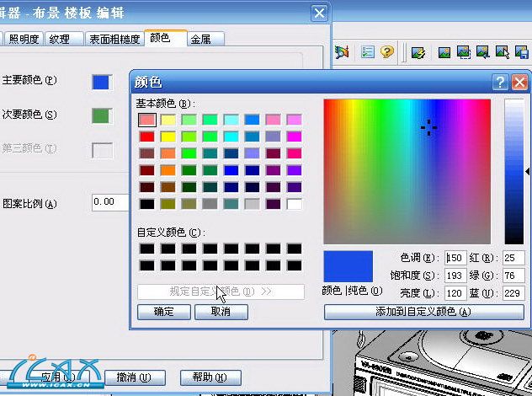Pick the hot pink basic color swatch
Image resolution: width=532 pixels, height=396 pixels.
click(294, 153)
